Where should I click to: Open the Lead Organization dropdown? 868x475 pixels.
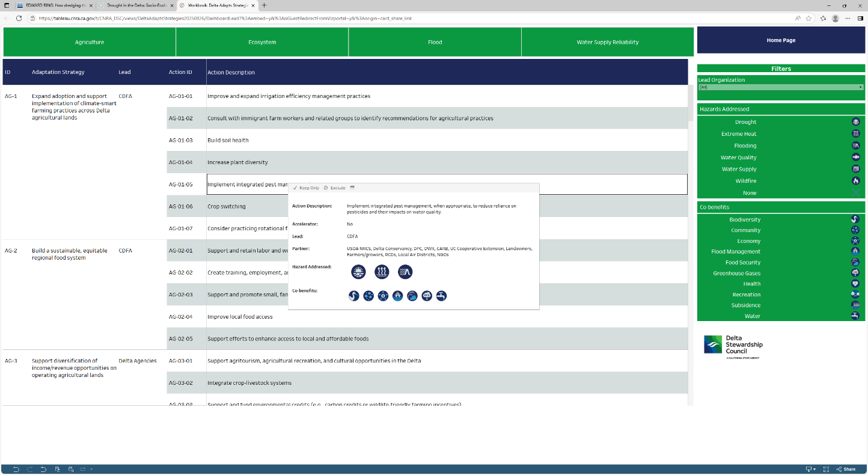pyautogui.click(x=780, y=87)
